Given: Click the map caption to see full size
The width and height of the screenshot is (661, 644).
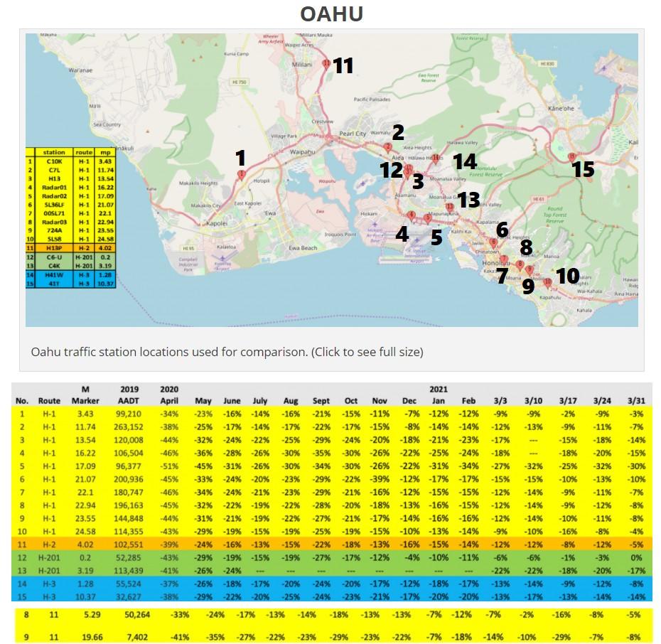Looking at the screenshot, I should 227,352.
